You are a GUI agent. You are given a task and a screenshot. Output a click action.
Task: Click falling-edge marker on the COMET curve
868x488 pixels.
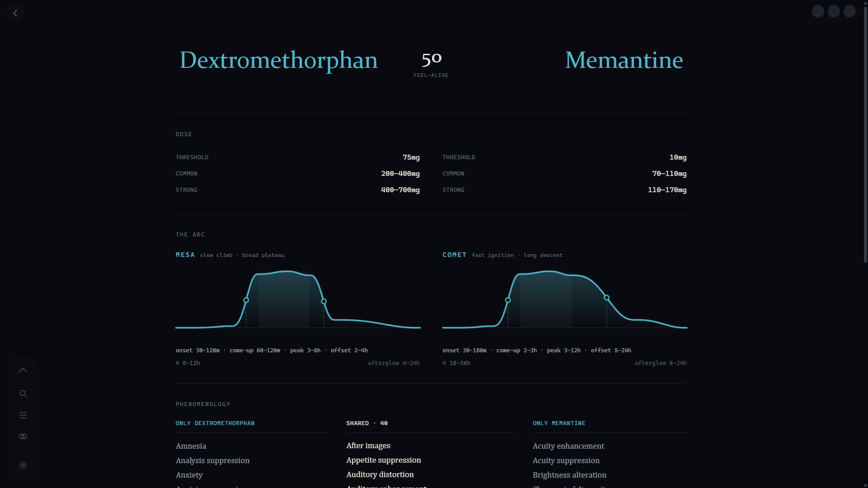tap(607, 298)
